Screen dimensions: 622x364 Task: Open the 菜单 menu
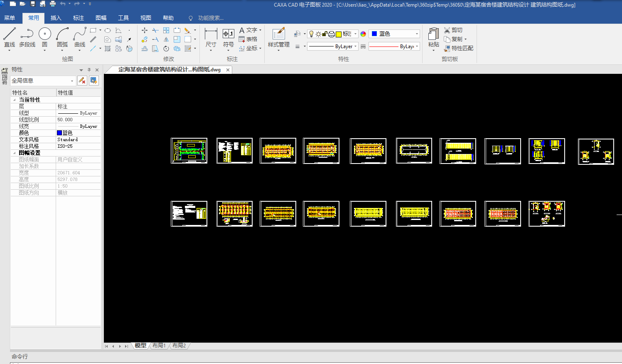point(10,18)
